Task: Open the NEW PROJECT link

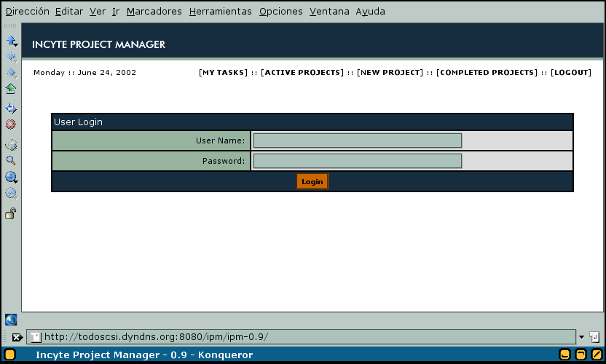Action: coord(390,73)
